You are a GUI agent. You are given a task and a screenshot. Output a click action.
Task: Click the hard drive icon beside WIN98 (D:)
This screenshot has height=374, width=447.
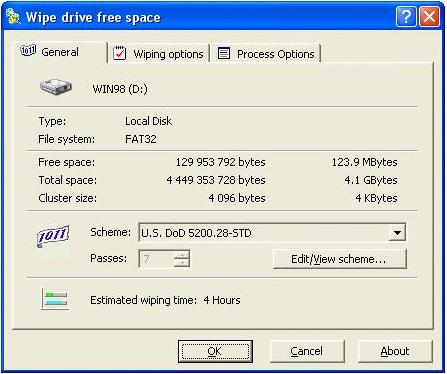[x=56, y=87]
